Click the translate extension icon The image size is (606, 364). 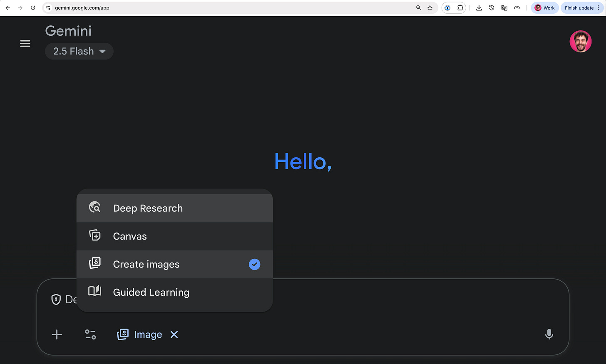tap(504, 7)
